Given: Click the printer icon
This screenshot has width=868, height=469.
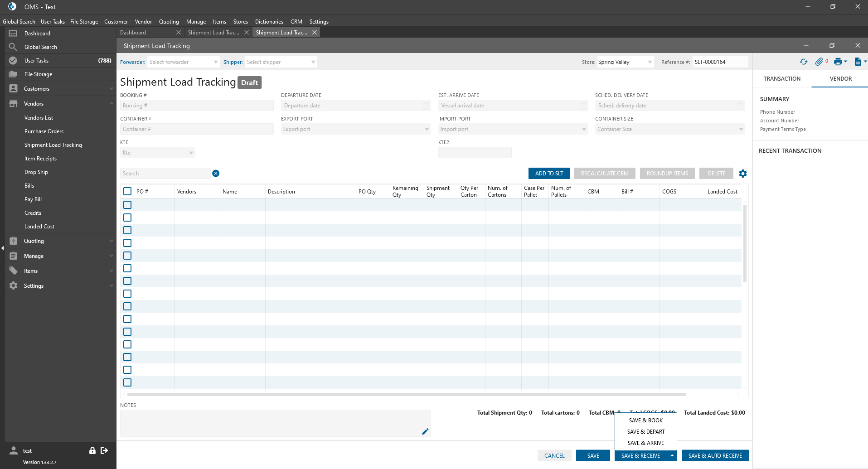Looking at the screenshot, I should click(838, 62).
